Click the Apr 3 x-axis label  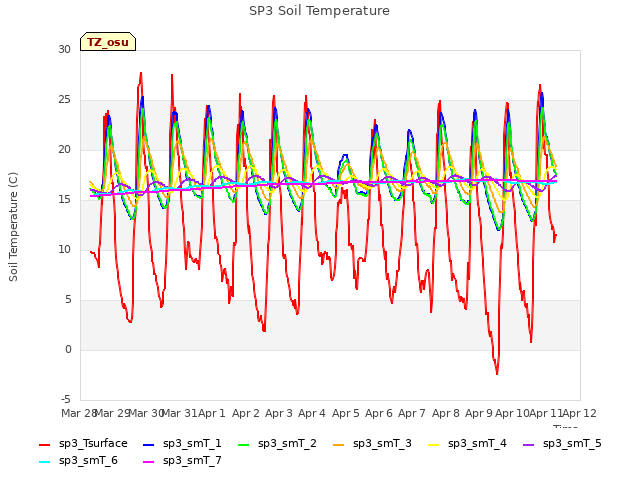pos(279,413)
